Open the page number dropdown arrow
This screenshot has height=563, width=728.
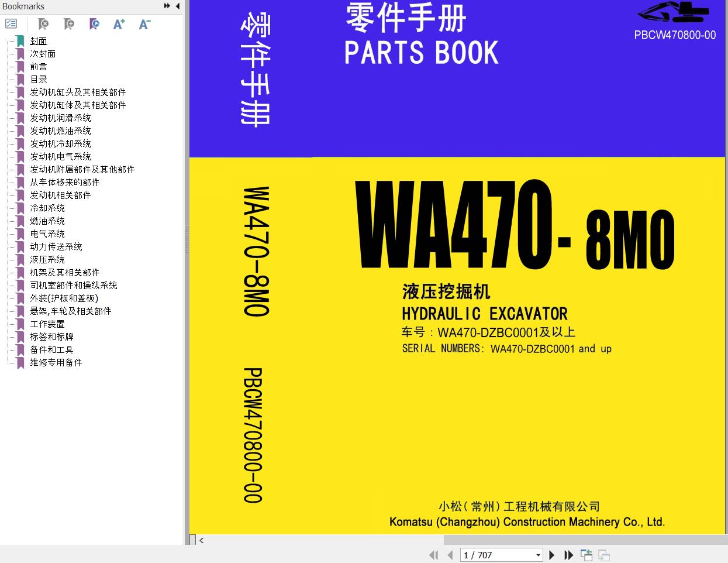538,555
